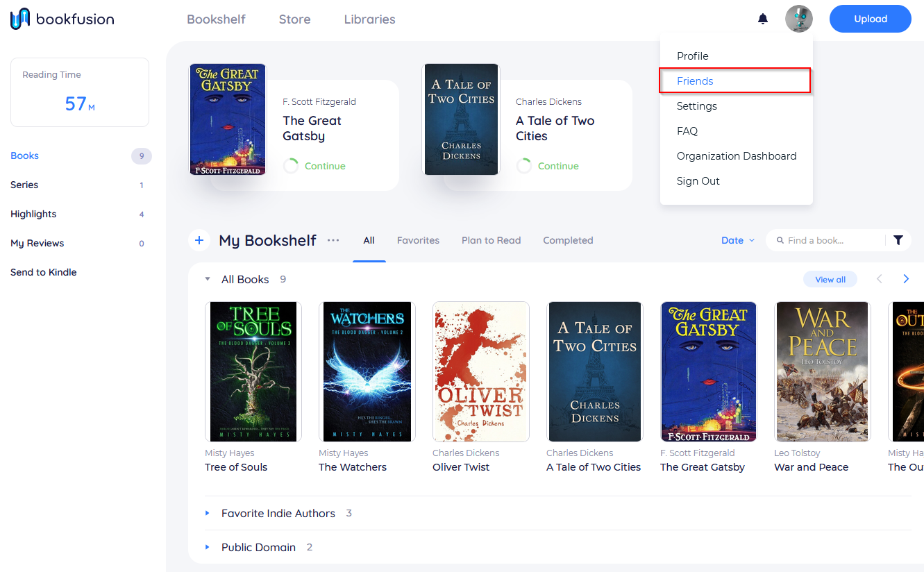Open A Tale of Two Cities shelf cover
Screen dimensions: 924x572
click(595, 371)
